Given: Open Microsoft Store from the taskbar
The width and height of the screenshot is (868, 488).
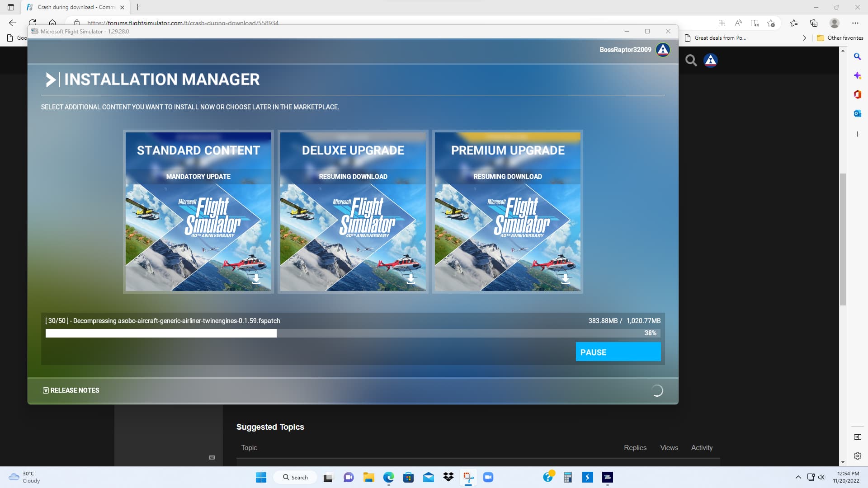Looking at the screenshot, I should pos(408,477).
